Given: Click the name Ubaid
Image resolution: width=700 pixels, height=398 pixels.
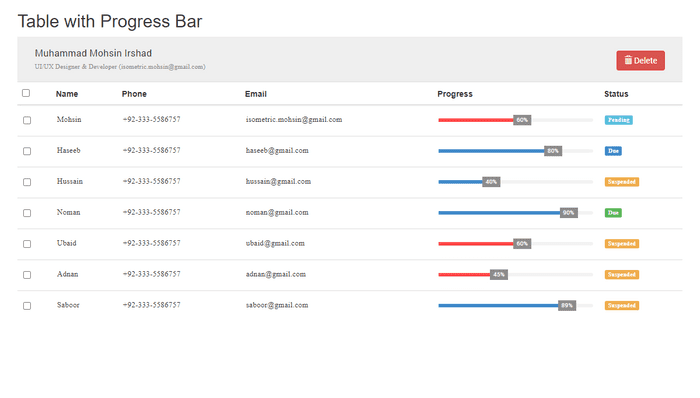Looking at the screenshot, I should click(x=67, y=243).
